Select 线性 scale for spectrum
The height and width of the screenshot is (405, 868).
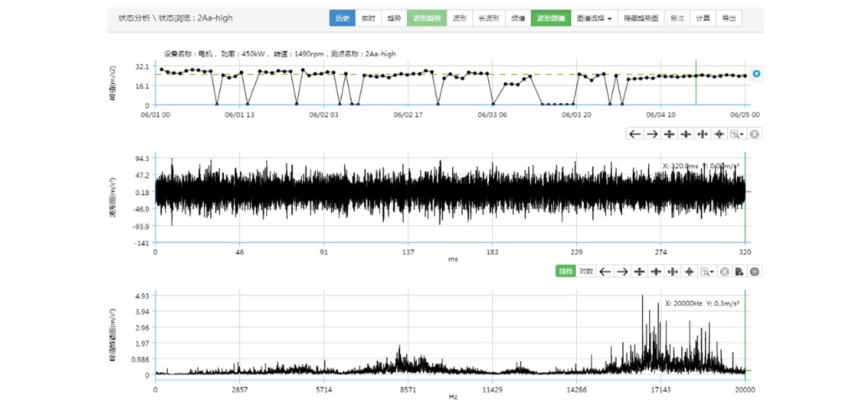pos(566,271)
